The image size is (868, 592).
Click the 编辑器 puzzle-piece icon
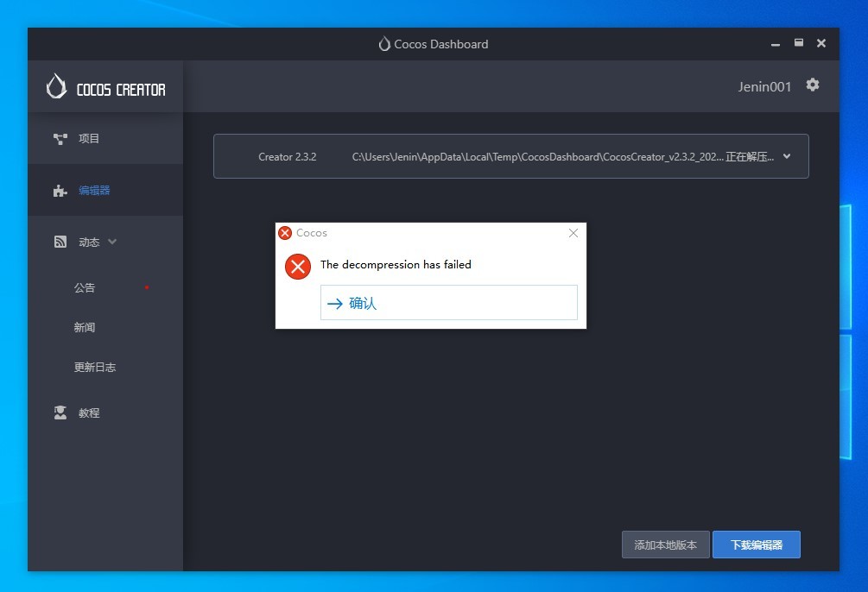pyautogui.click(x=60, y=191)
